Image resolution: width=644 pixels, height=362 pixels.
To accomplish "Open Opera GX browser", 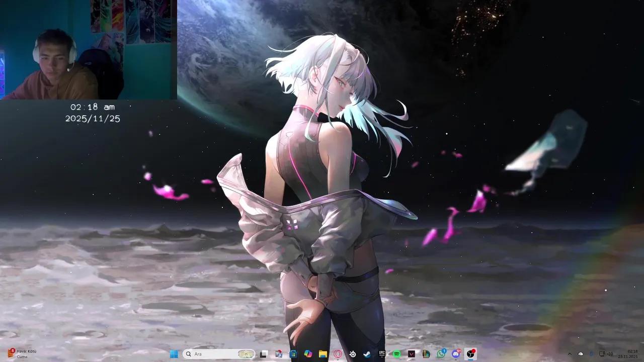I will (338, 354).
